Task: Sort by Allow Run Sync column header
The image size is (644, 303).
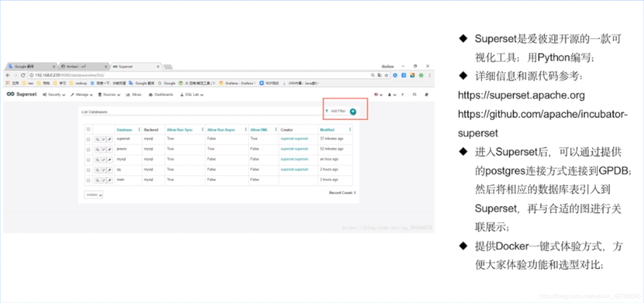Action: (179, 130)
